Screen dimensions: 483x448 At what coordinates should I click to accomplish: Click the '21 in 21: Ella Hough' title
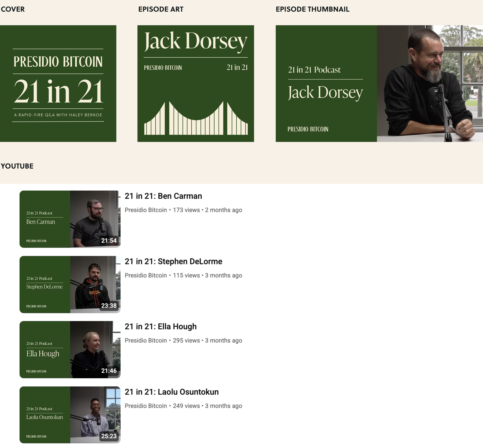click(160, 327)
